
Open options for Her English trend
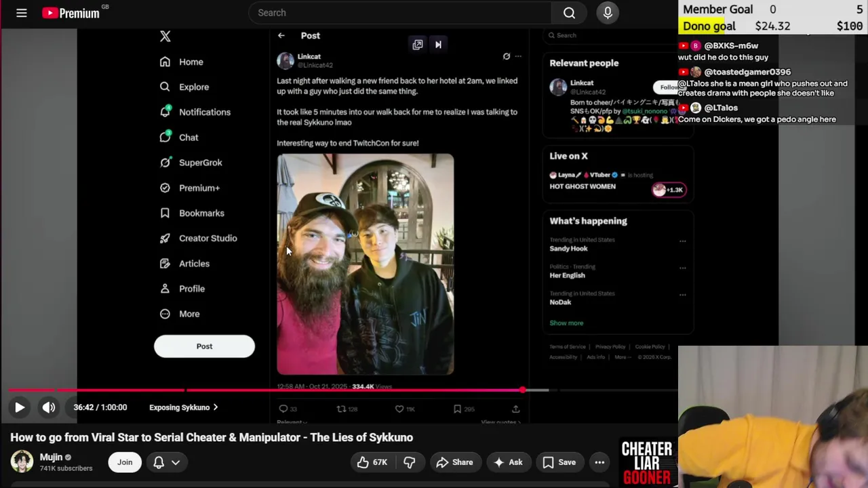(682, 268)
